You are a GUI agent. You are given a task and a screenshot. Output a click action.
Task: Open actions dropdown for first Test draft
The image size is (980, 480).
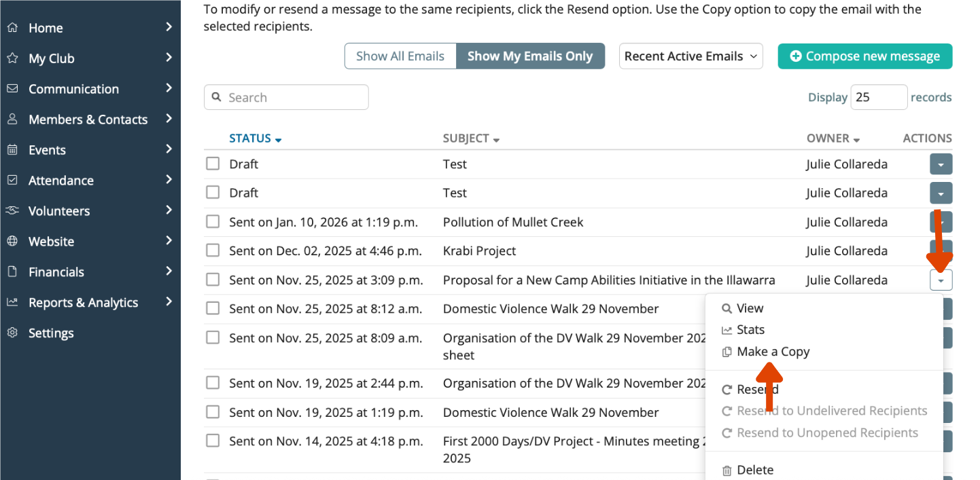coord(941,164)
